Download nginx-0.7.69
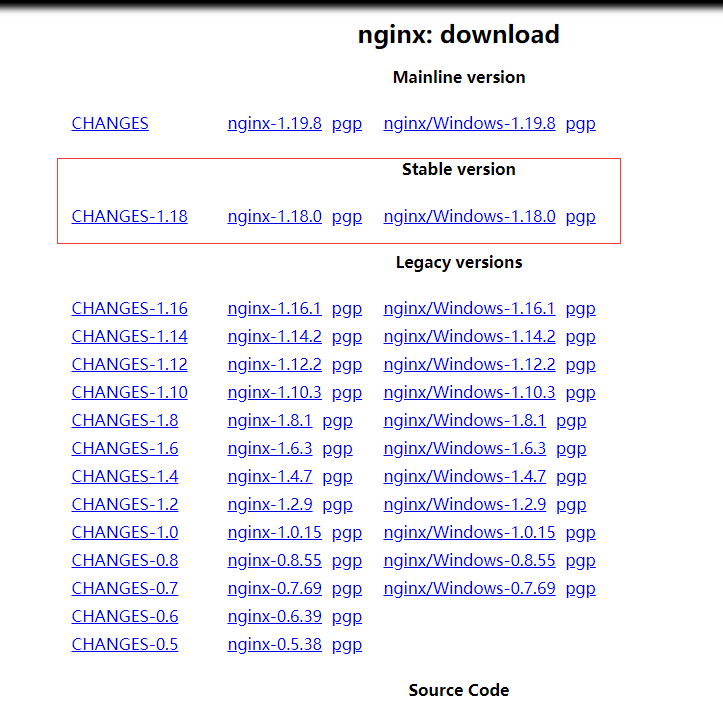723x713 pixels. click(x=274, y=588)
